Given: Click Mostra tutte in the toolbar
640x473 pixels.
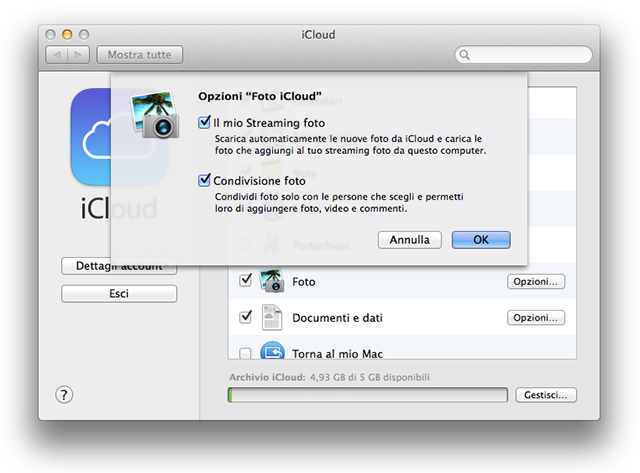Looking at the screenshot, I should (139, 54).
